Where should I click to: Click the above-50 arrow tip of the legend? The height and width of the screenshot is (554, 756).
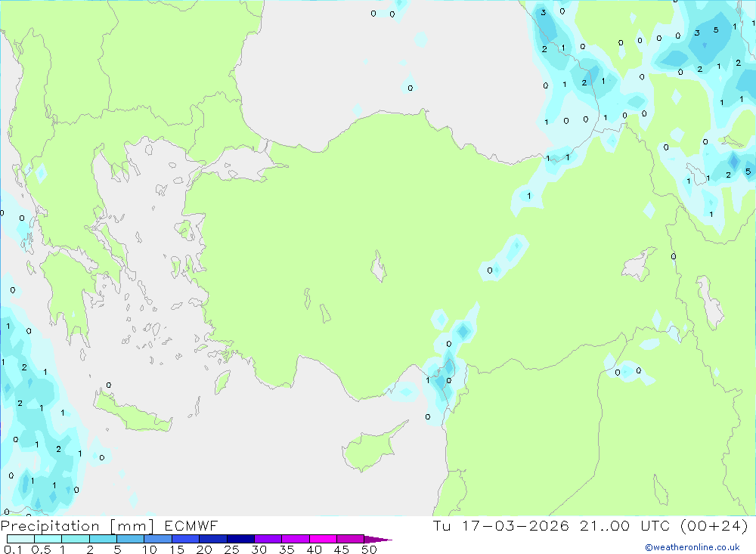click(378, 540)
